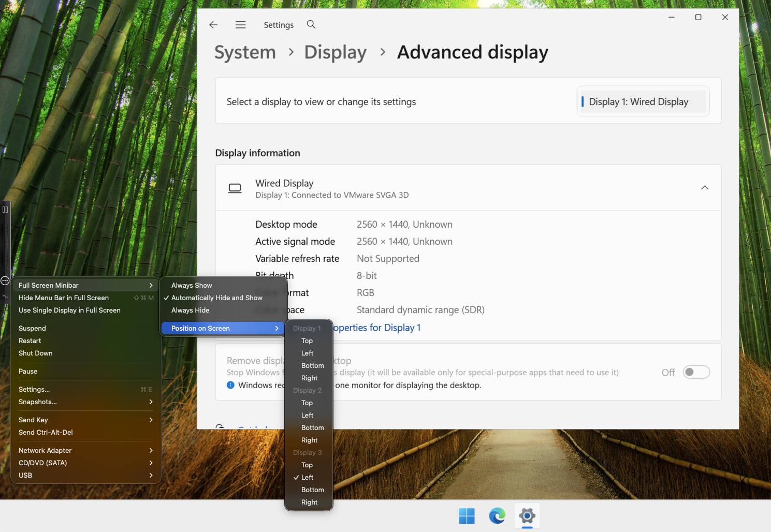Screen dimensions: 771x532
Task: Select Always Show for the minibar
Action: point(192,285)
